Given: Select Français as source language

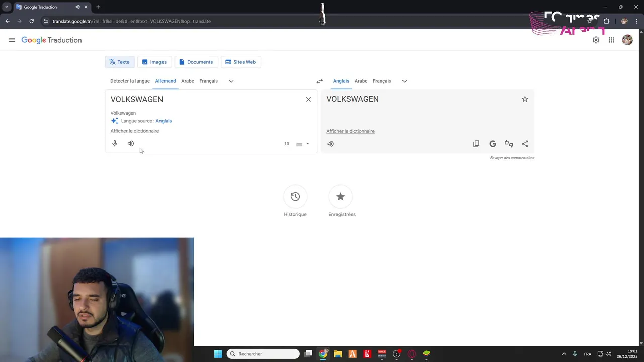Looking at the screenshot, I should 208,81.
